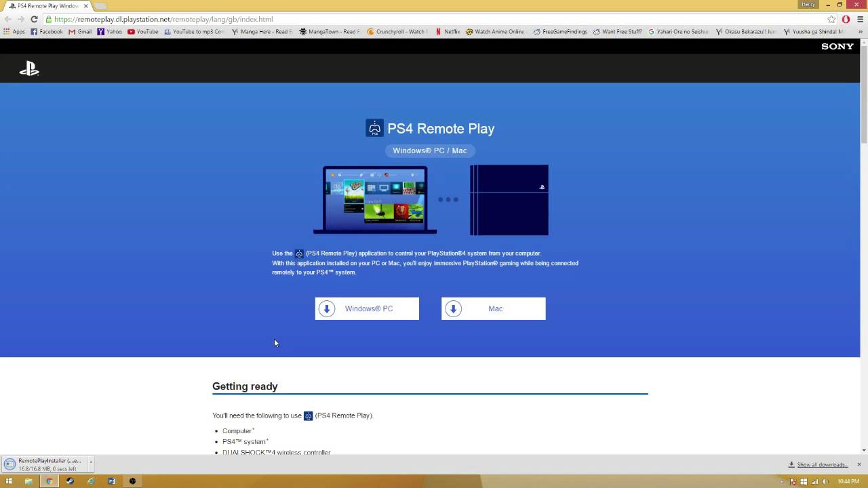Screen dimensions: 868x488
Task: Click the PlayStation logo in the header
Action: tap(29, 68)
